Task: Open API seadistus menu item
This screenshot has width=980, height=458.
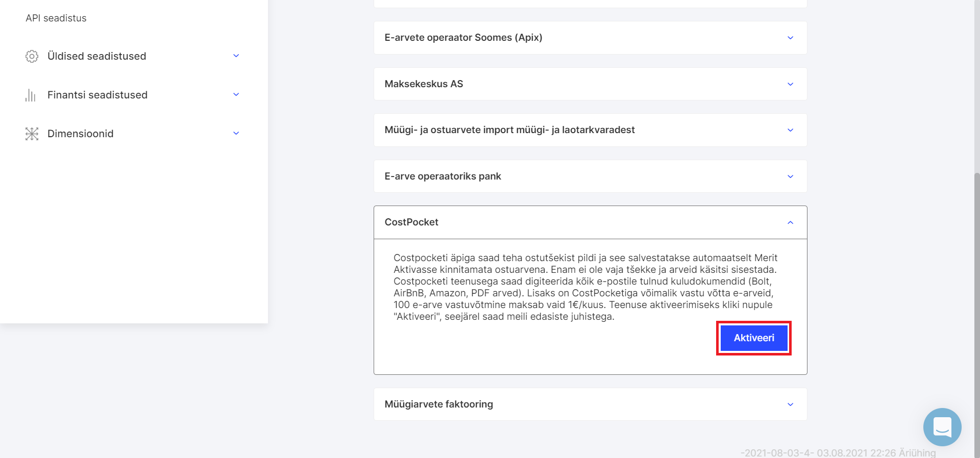Action: point(56,18)
